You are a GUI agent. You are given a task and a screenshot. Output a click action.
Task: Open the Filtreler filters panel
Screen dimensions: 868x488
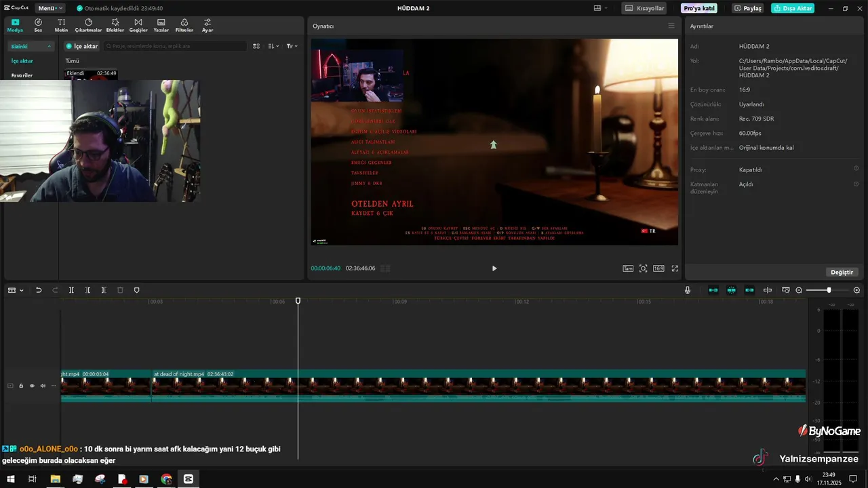click(184, 26)
